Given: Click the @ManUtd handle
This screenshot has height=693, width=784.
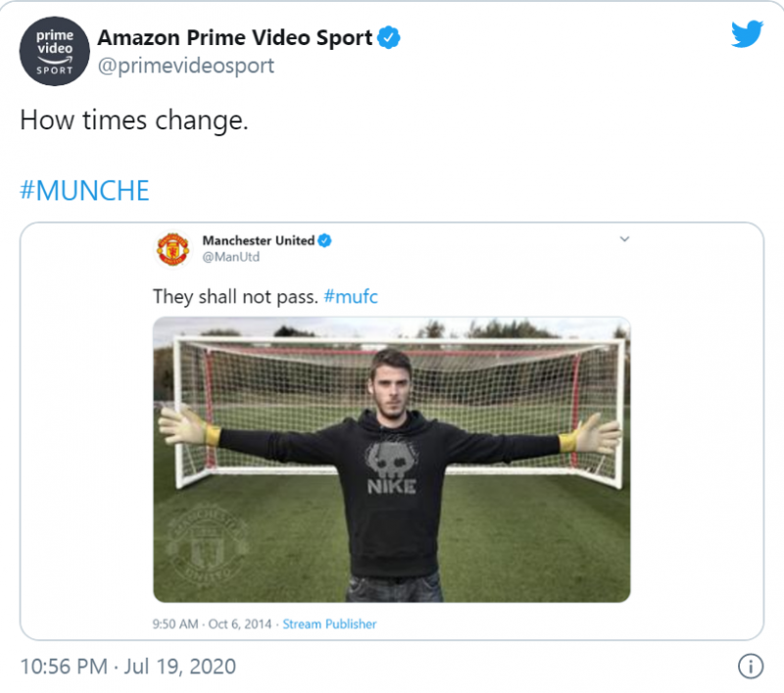Looking at the screenshot, I should tap(227, 257).
